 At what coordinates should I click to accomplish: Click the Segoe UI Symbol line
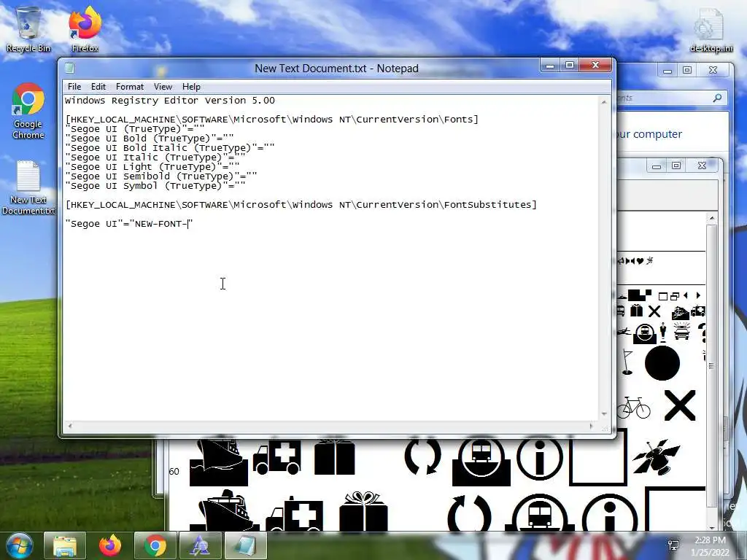pos(155,186)
